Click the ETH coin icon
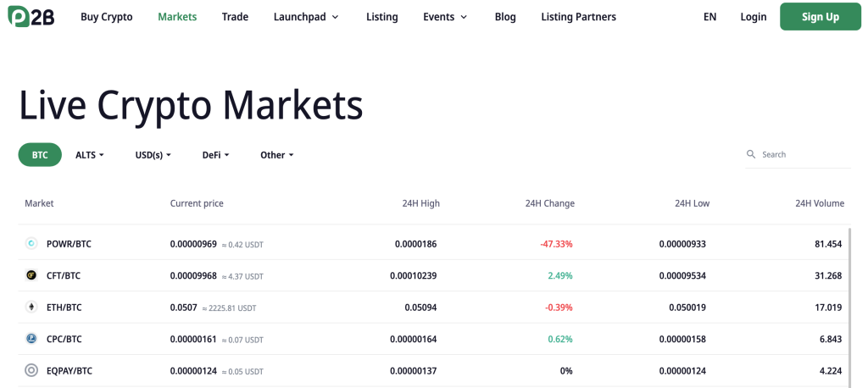The width and height of the screenshot is (868, 388). (31, 307)
